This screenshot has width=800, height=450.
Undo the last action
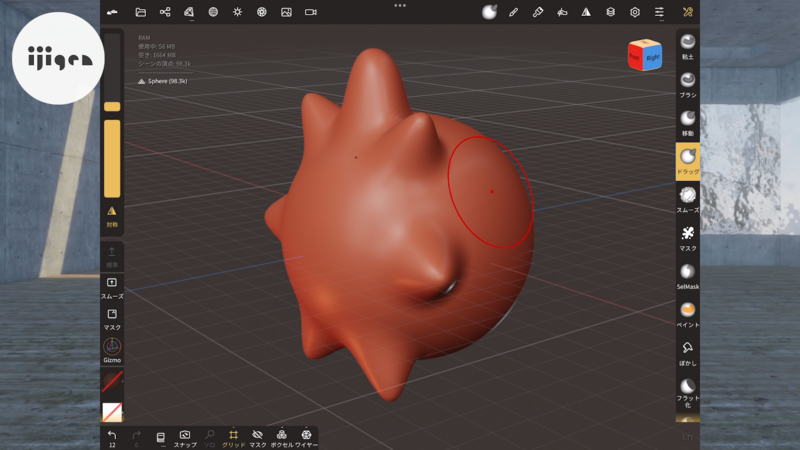[x=112, y=438]
